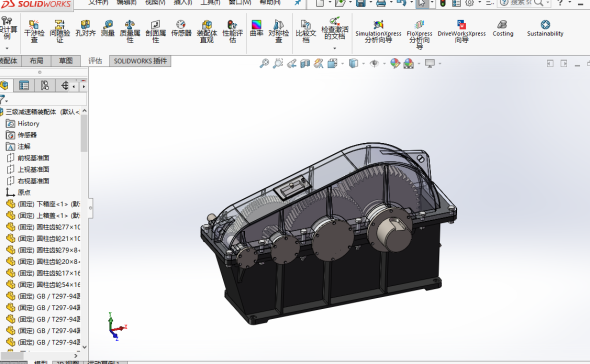Show previous manager tabs with left arrow
This screenshot has width=590, height=364.
[74, 86]
